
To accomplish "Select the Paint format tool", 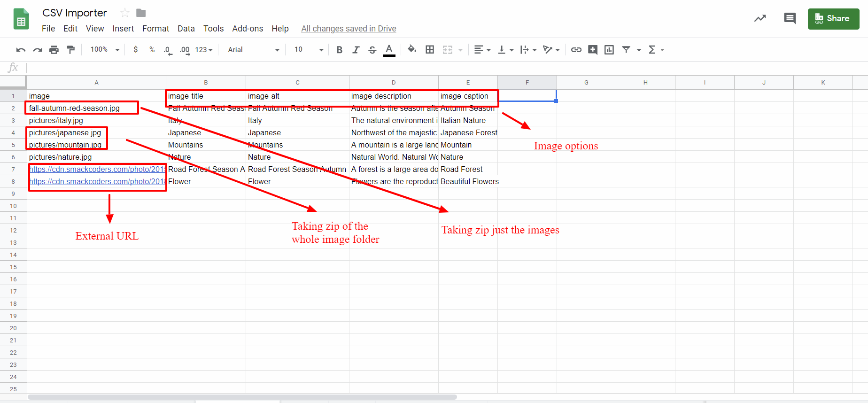I will [71, 50].
